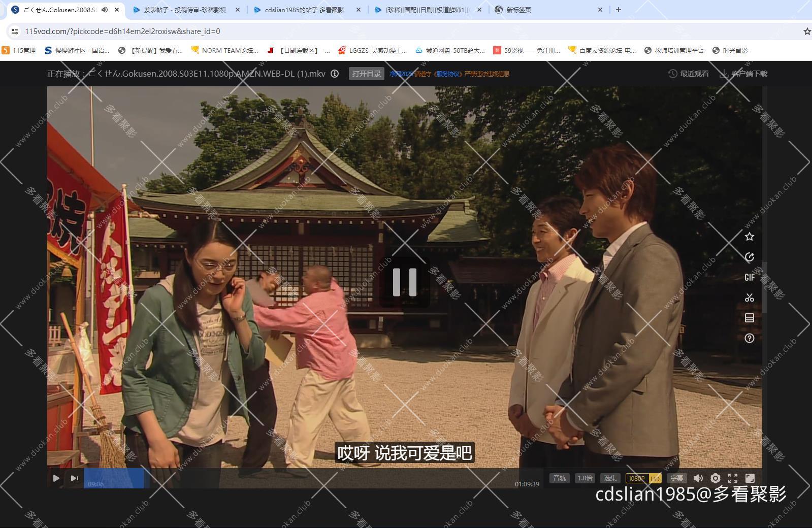Resume playback with the play button
Image resolution: width=812 pixels, height=528 pixels.
pos(56,478)
